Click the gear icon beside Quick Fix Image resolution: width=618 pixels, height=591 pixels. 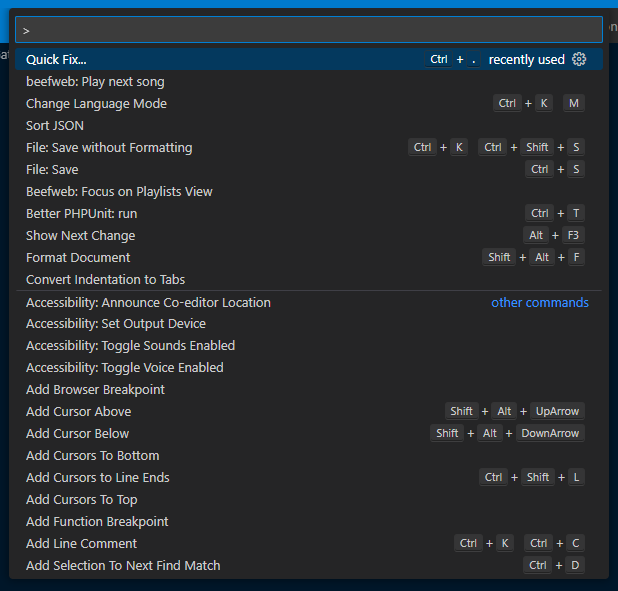tap(579, 60)
